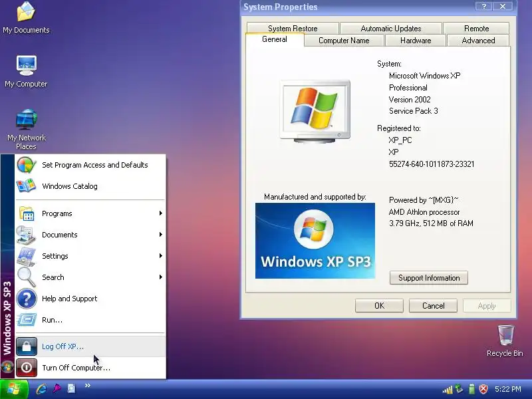Switch to the Automatic Updates tab
Screen dimensions: 532x399
(391, 29)
